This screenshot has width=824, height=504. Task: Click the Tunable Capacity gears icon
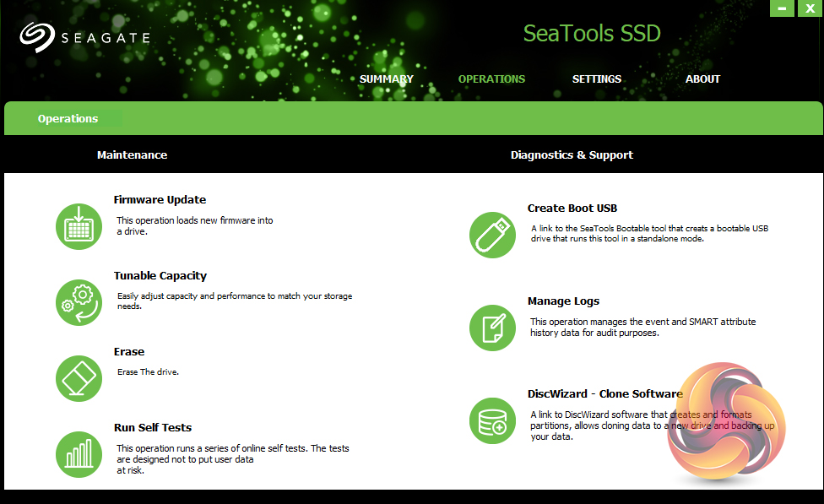[x=79, y=302]
